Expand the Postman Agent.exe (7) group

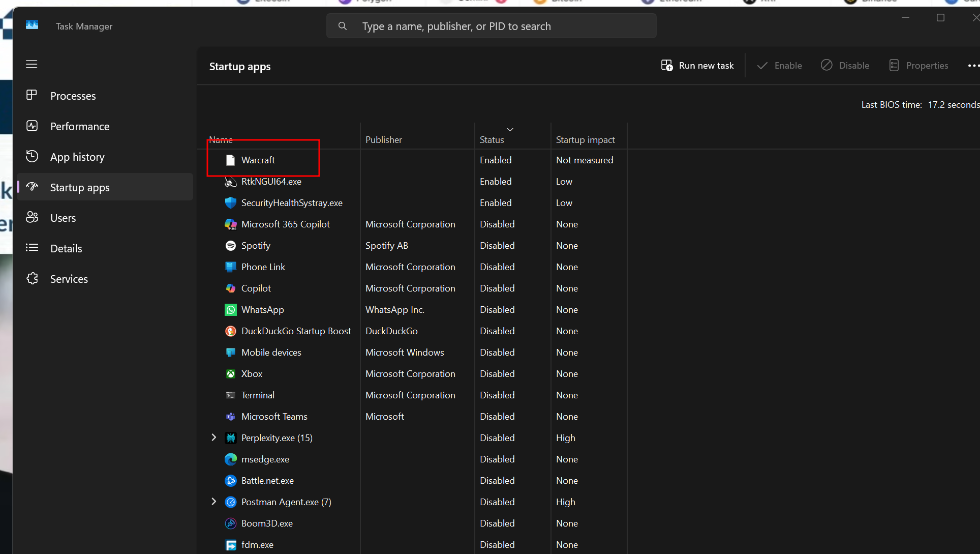[213, 502]
